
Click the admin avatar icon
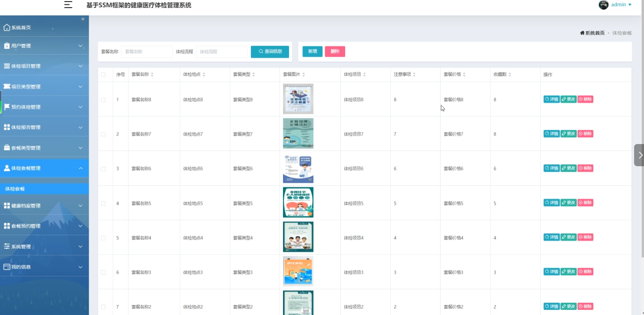[x=604, y=5]
